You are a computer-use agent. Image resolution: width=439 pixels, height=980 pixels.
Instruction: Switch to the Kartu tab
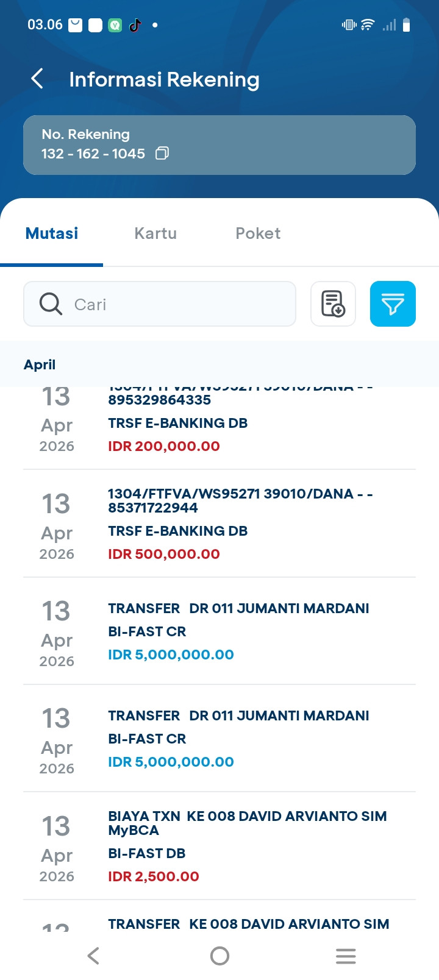(155, 233)
